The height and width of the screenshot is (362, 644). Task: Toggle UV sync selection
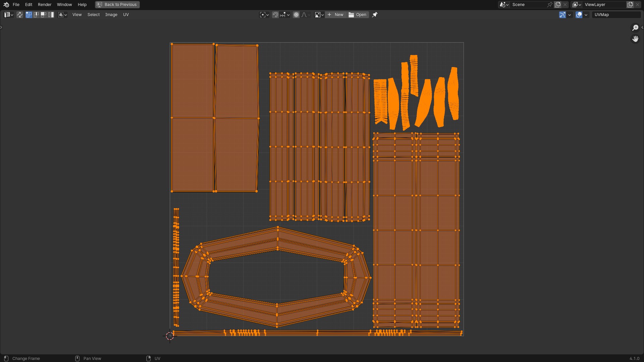[20, 15]
